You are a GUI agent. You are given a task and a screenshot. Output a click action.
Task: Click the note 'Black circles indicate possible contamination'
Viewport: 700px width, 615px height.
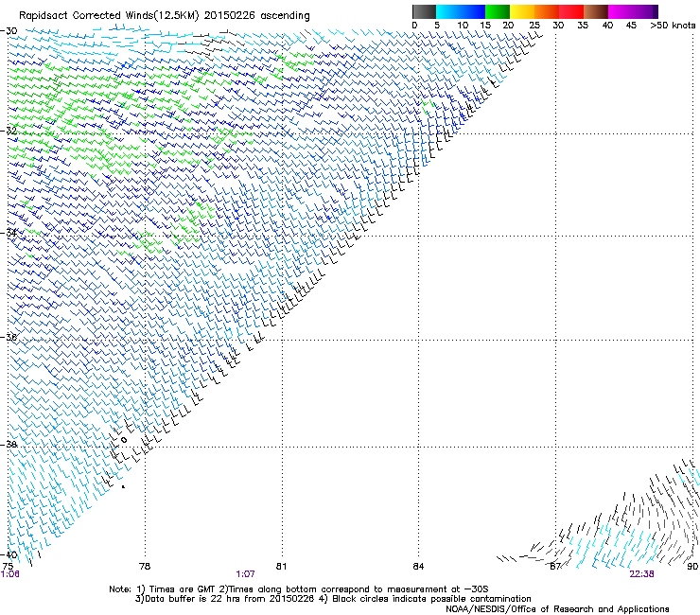(x=431, y=599)
